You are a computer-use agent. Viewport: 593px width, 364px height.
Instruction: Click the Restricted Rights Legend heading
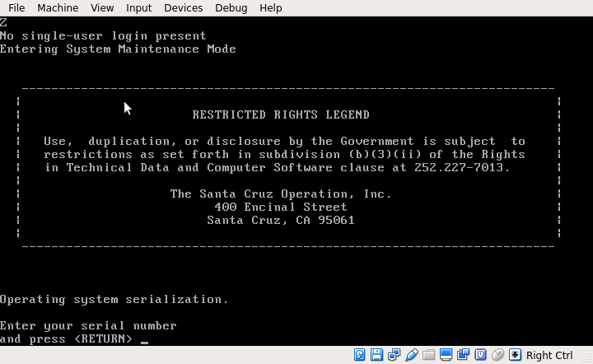click(x=281, y=114)
